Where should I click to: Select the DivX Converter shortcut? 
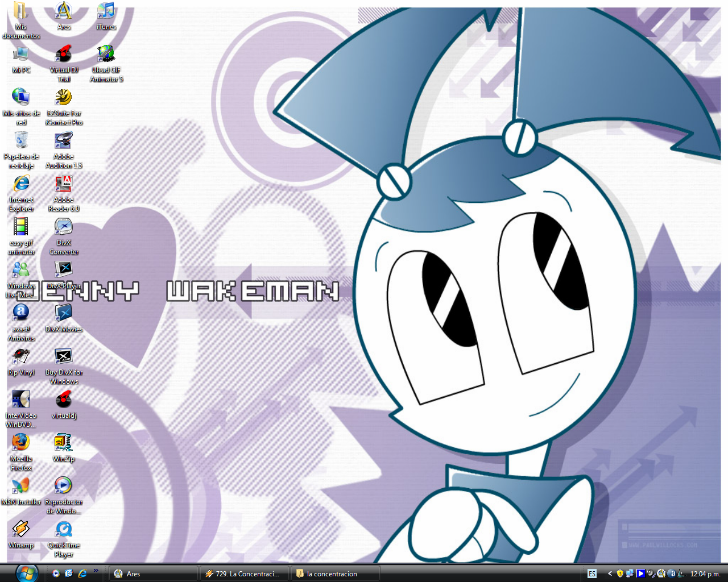click(x=64, y=236)
